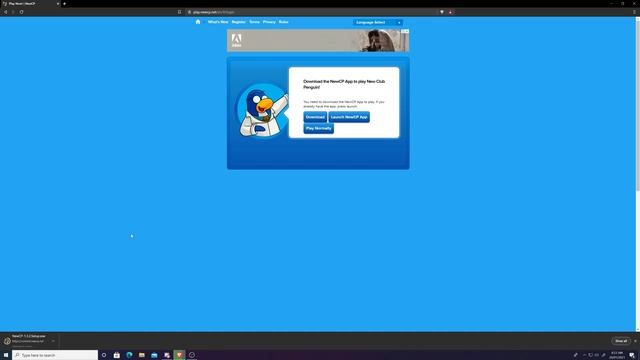Open the Windows Start menu

click(6, 355)
